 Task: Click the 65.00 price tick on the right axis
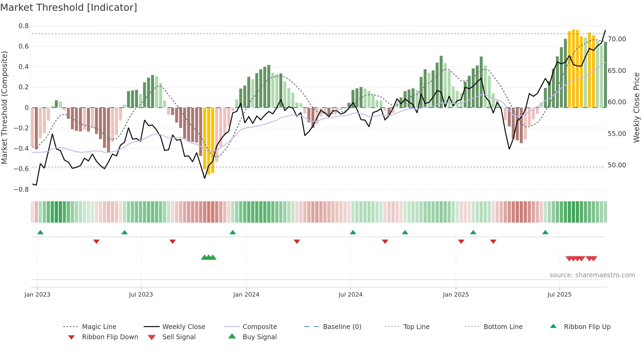[617, 71]
